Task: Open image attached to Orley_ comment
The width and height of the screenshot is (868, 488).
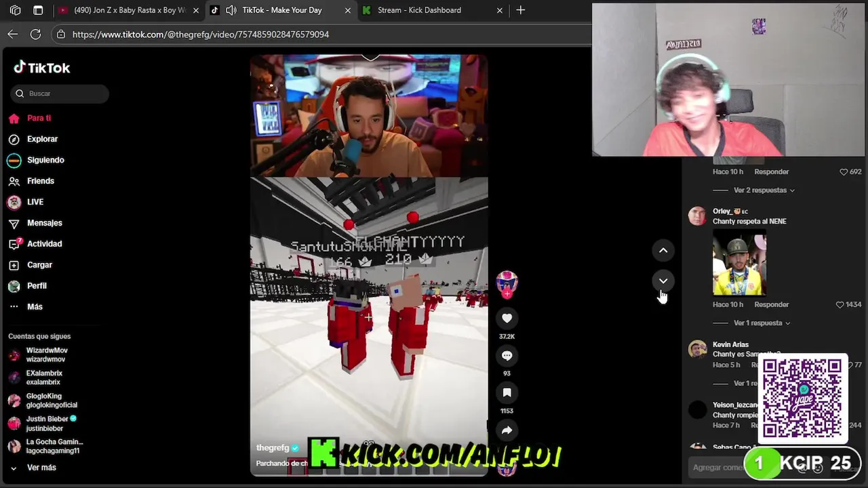Action: click(x=739, y=263)
